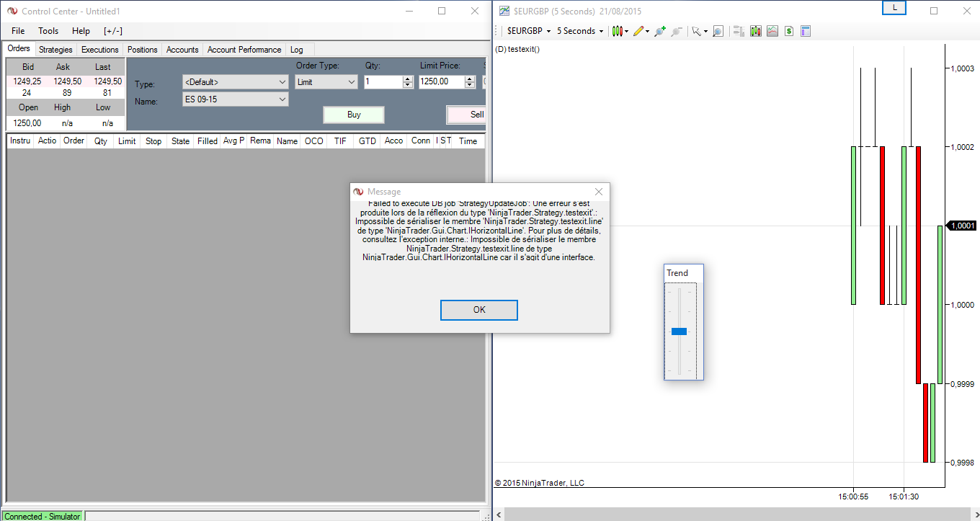Sort by the State column header
The image size is (980, 521).
[x=180, y=141]
